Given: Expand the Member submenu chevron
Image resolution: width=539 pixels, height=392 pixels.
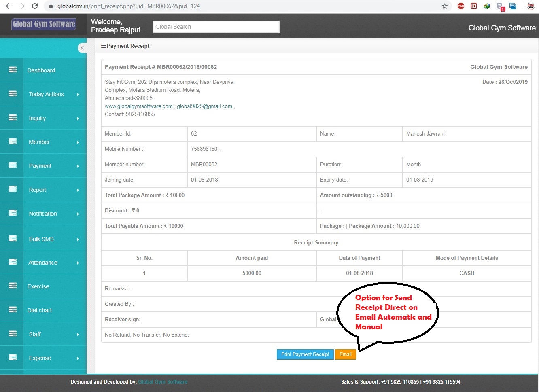Looking at the screenshot, I should [x=79, y=142].
